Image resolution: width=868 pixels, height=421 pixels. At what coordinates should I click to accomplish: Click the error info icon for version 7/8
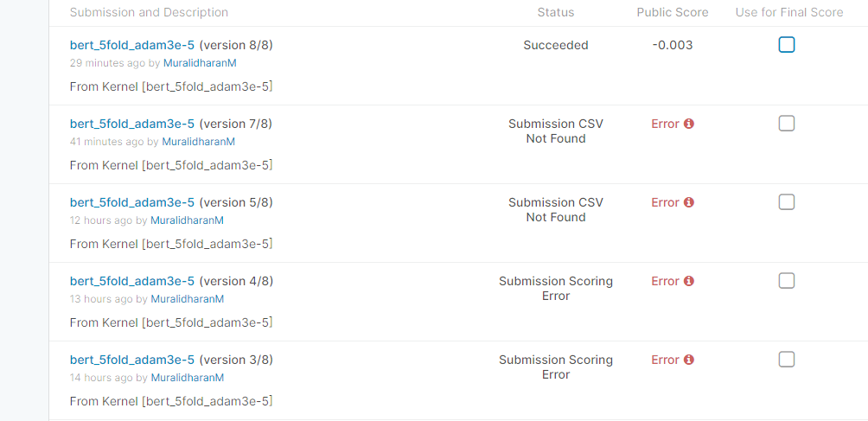click(x=689, y=124)
